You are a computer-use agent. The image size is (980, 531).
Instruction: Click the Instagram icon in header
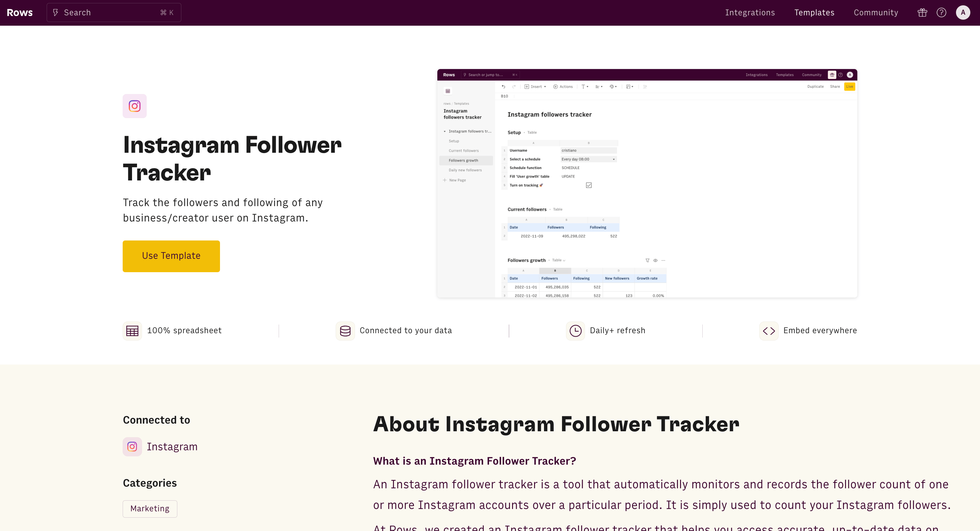(x=135, y=106)
